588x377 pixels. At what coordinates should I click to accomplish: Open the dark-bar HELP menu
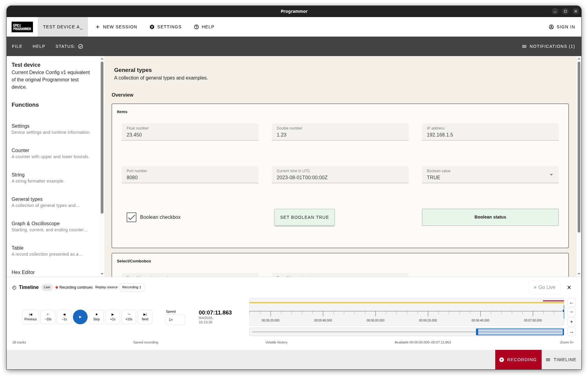coord(39,46)
